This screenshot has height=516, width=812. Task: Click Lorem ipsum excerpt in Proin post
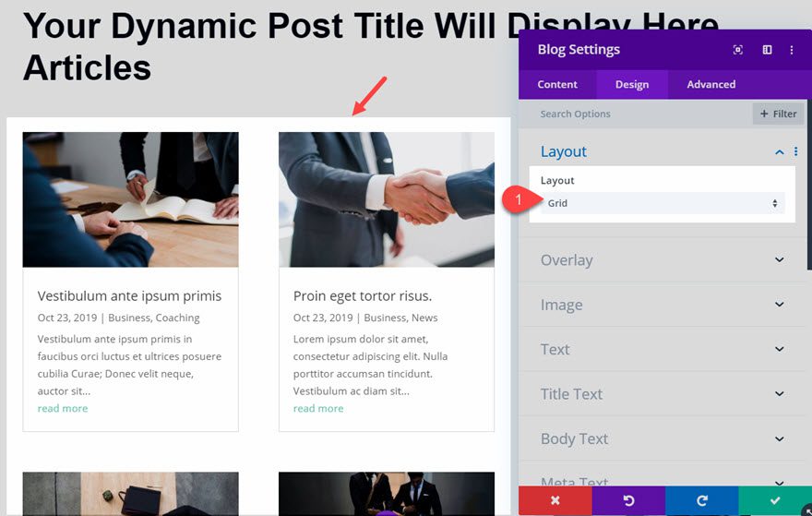370,365
